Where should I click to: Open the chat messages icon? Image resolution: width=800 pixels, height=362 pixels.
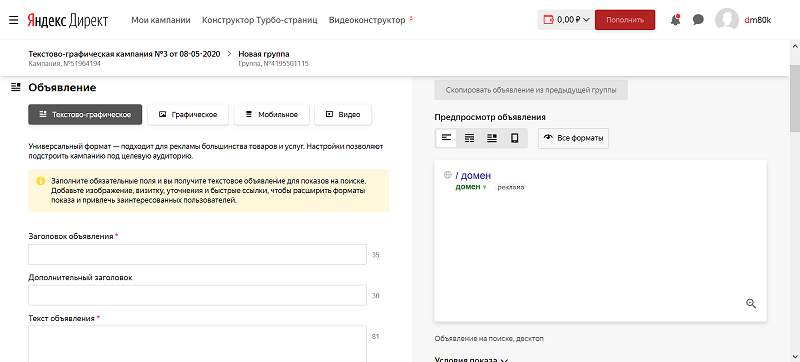pyautogui.click(x=698, y=20)
